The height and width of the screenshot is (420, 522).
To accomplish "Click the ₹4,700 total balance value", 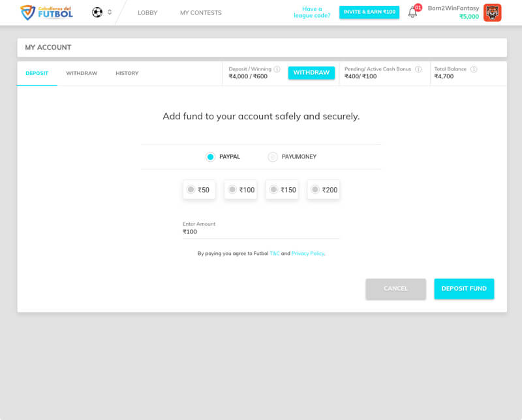I will [x=444, y=76].
